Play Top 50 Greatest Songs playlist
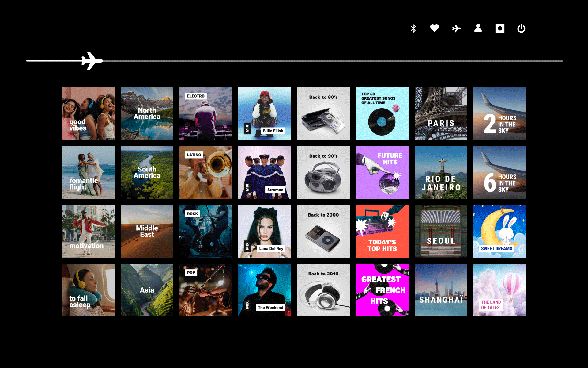Image resolution: width=588 pixels, height=368 pixels. [x=382, y=113]
